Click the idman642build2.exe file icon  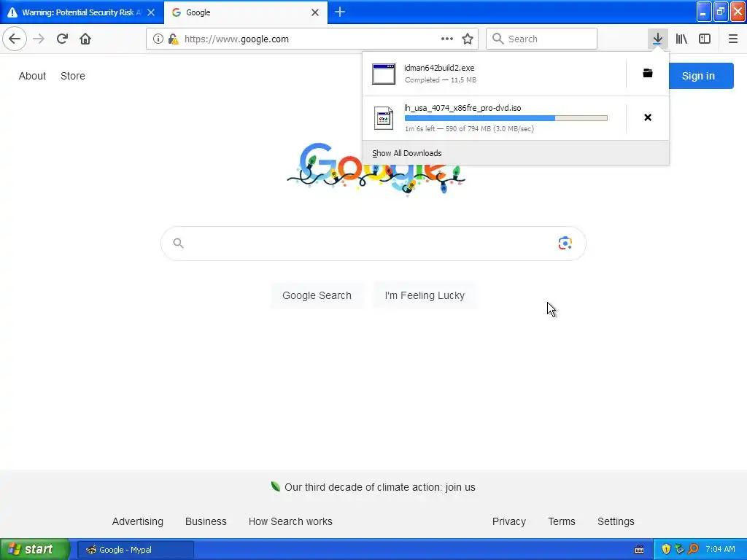point(384,74)
